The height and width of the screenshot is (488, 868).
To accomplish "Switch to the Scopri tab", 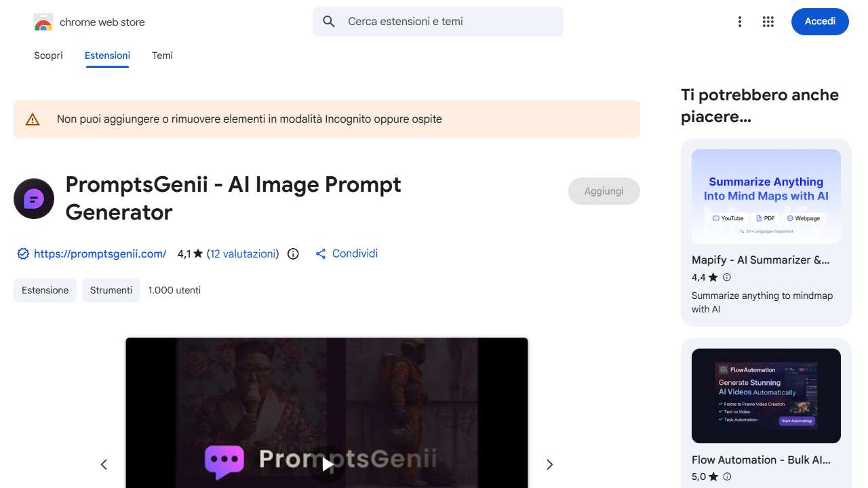I will coord(48,56).
